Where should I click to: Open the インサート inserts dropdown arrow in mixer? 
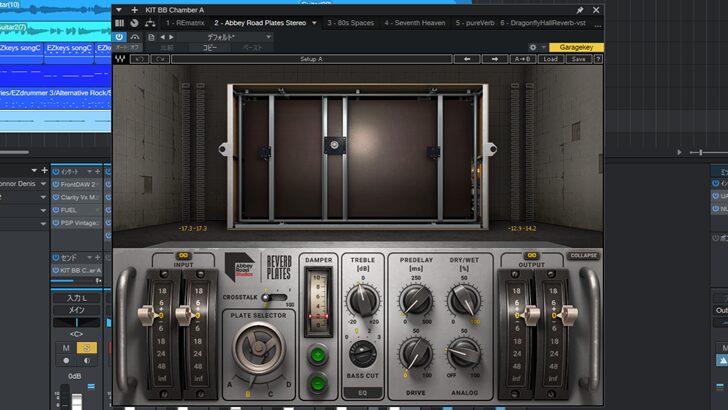tap(89, 172)
